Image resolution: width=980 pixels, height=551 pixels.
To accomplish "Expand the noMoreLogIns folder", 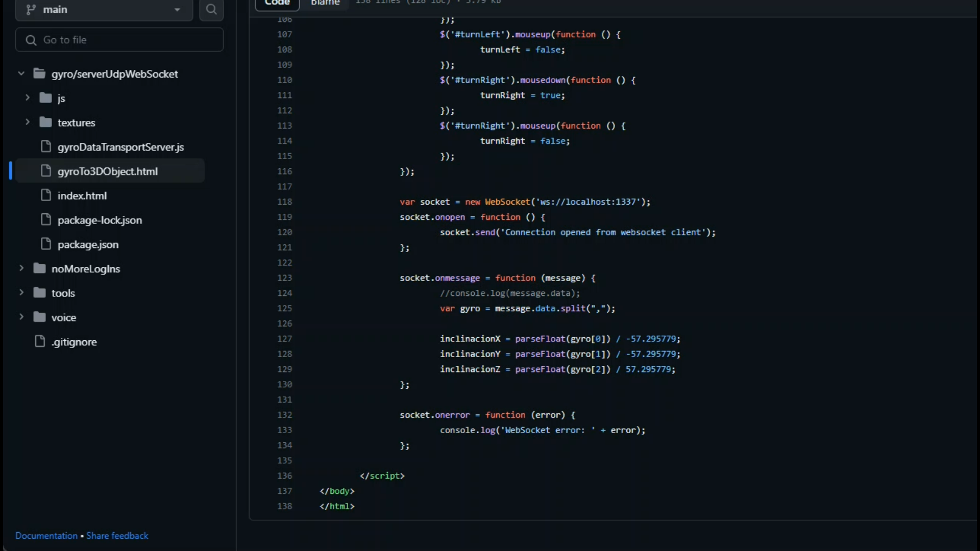I will point(21,268).
